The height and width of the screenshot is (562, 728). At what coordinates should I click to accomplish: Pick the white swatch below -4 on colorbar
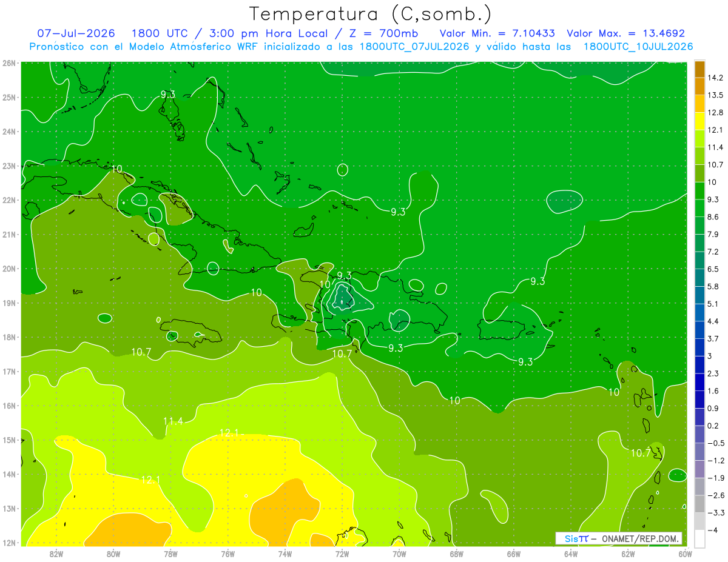click(699, 538)
